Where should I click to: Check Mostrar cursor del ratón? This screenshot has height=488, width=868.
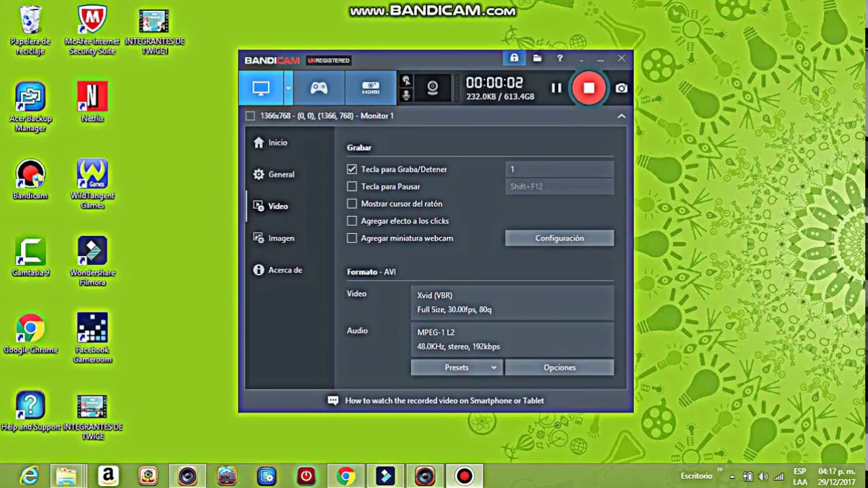(x=352, y=203)
